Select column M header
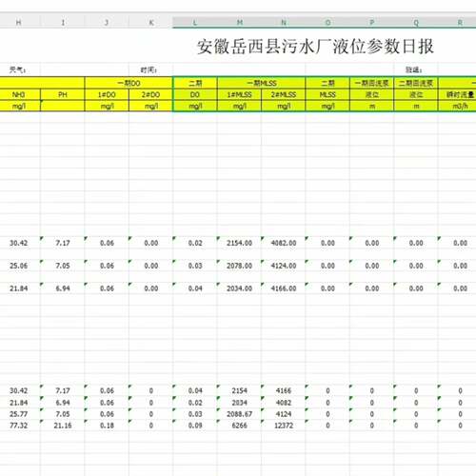The image size is (476, 476). 239,22
